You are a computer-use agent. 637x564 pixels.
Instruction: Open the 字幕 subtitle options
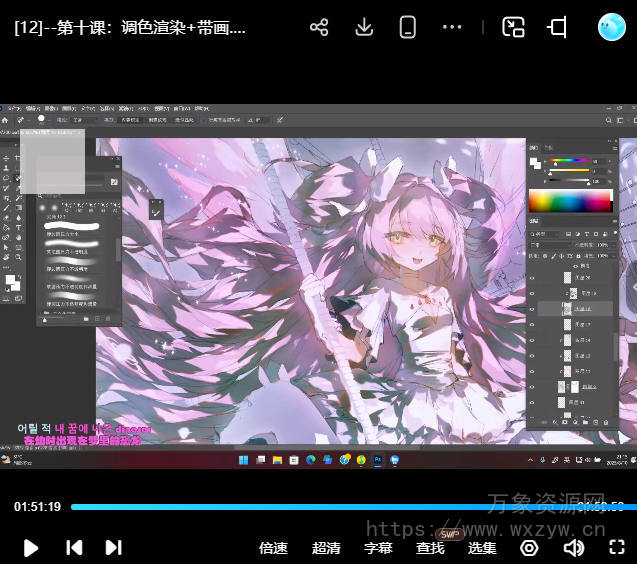(x=378, y=548)
